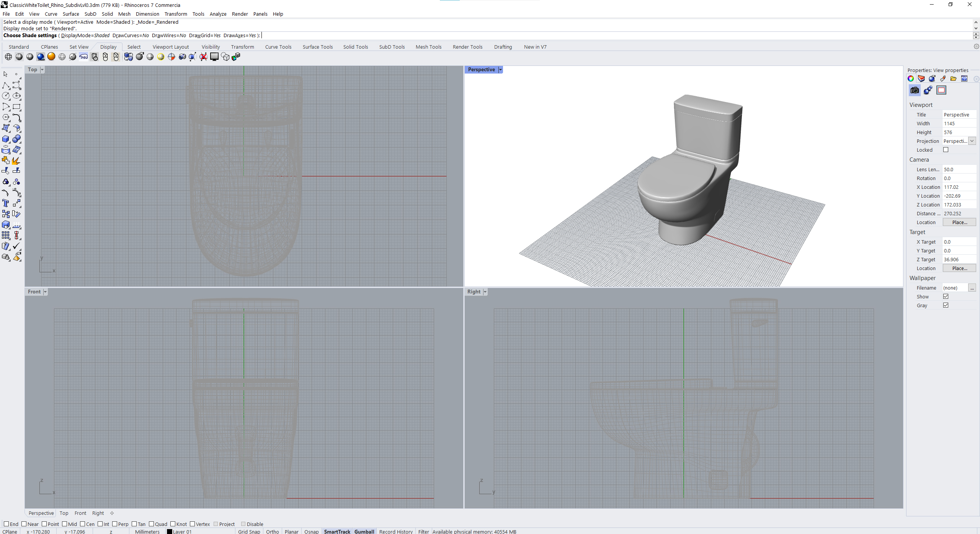The width and height of the screenshot is (980, 534).
Task: Uncheck the wallpaper Gray checkbox
Action: [x=946, y=305]
